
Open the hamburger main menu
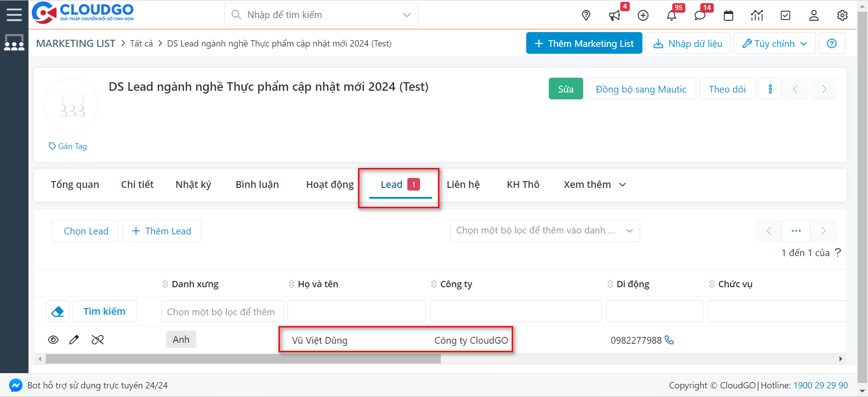pyautogui.click(x=14, y=14)
